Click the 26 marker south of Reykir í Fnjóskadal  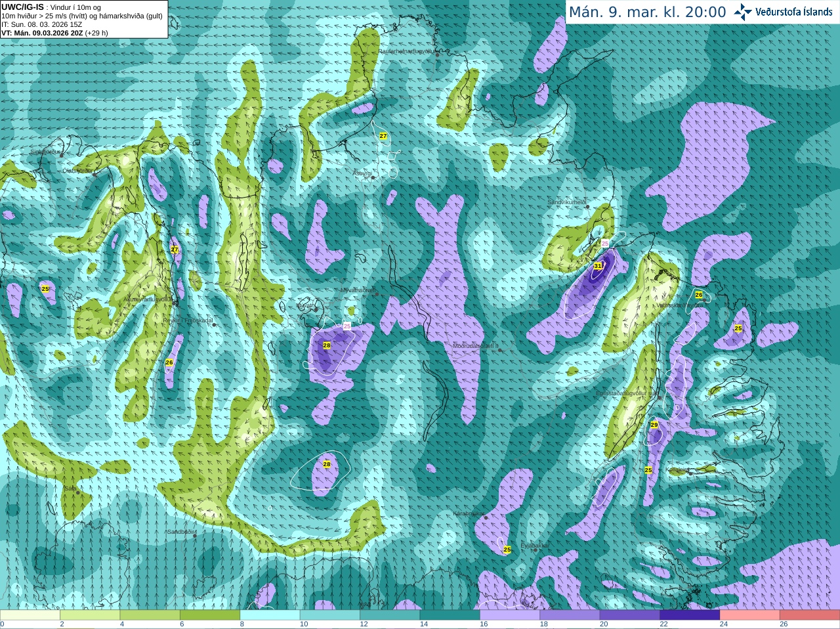pos(169,362)
